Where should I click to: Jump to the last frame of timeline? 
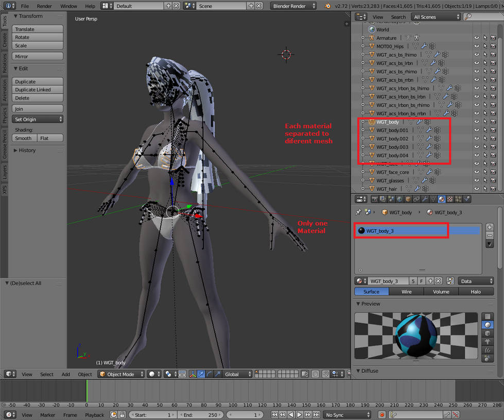316,415
